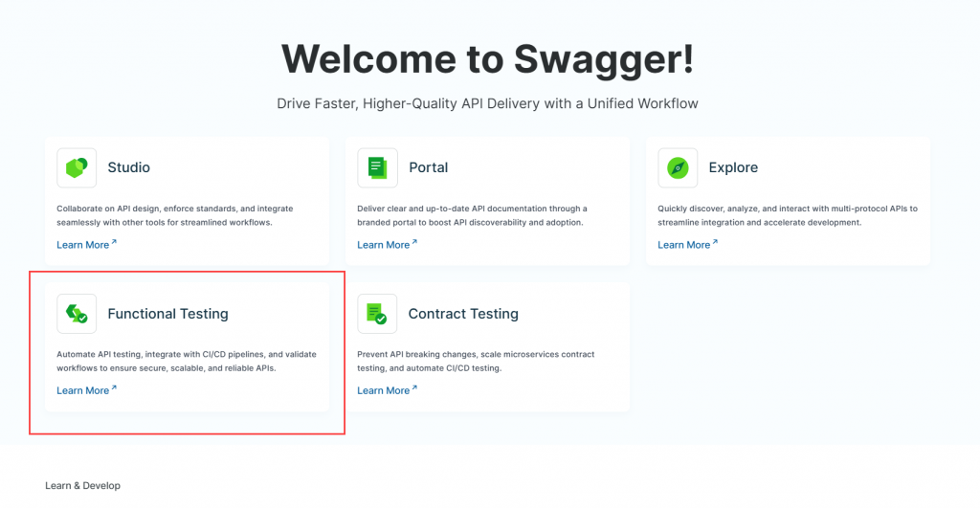Click the Contract Testing icon

pyautogui.click(x=377, y=314)
